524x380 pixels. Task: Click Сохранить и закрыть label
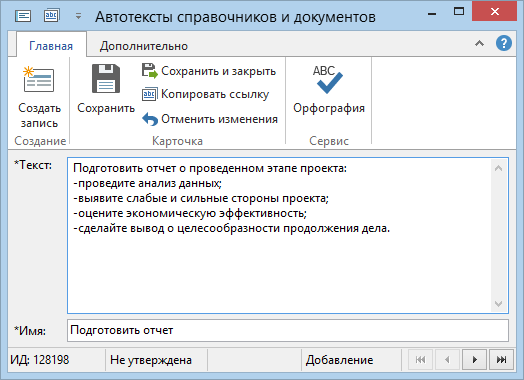pos(219,71)
